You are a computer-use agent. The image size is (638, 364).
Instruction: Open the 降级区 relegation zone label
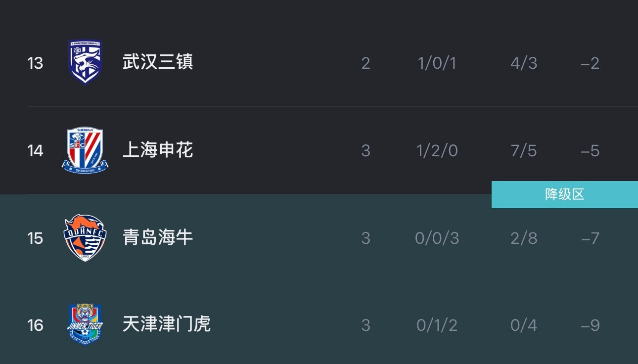[564, 194]
